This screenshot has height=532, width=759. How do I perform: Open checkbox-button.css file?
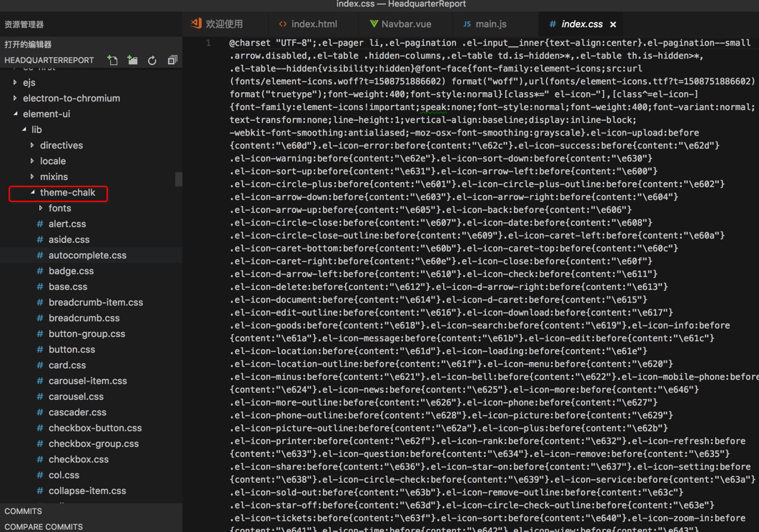95,428
